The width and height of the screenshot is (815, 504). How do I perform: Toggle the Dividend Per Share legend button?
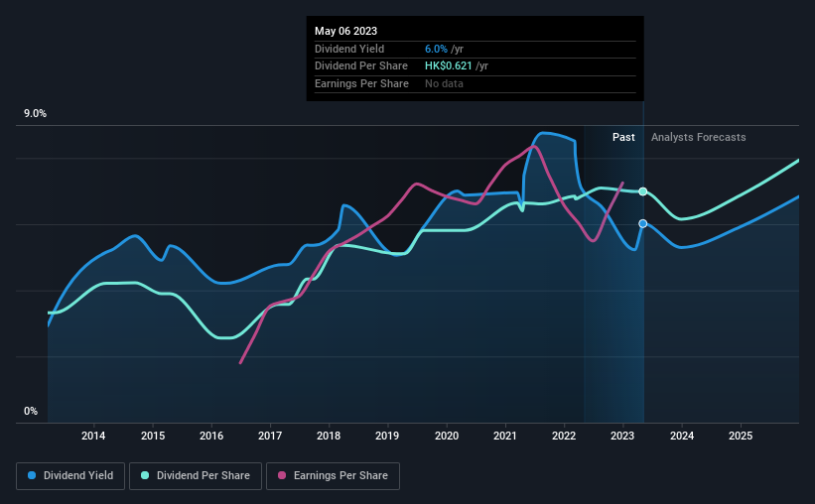pos(196,475)
